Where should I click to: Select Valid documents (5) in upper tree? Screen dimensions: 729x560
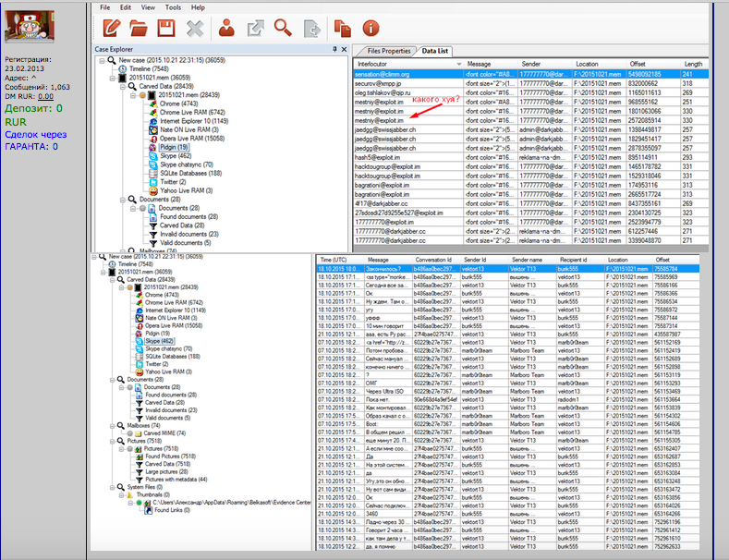185,243
